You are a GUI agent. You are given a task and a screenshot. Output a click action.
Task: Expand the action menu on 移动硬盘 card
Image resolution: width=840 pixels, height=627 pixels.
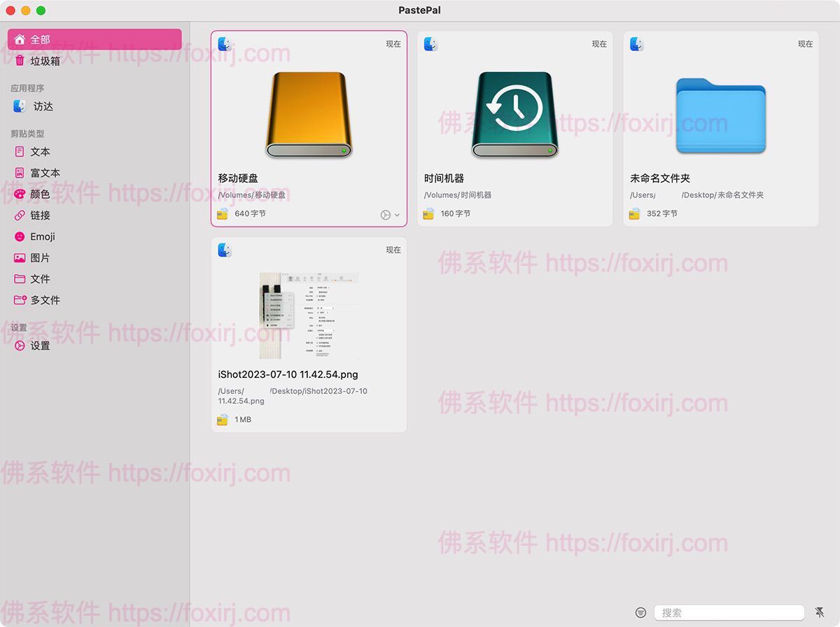tap(389, 215)
